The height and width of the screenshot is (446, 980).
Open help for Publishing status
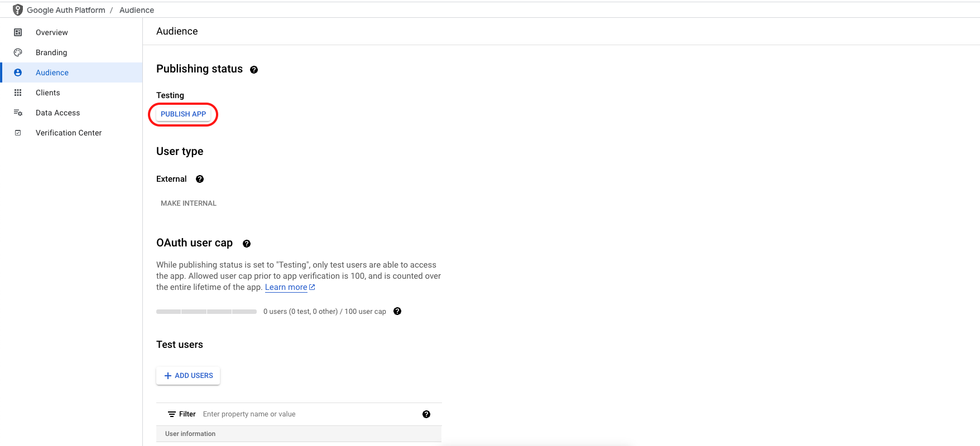point(254,70)
